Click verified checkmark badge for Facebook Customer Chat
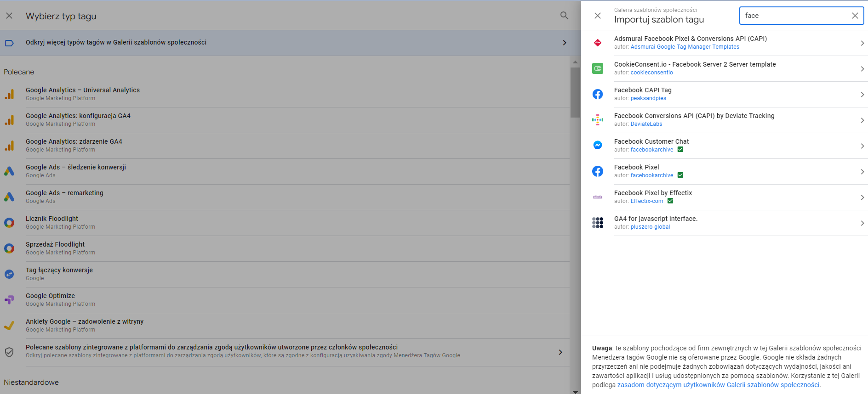Screen dimensions: 868x394 tap(680, 150)
